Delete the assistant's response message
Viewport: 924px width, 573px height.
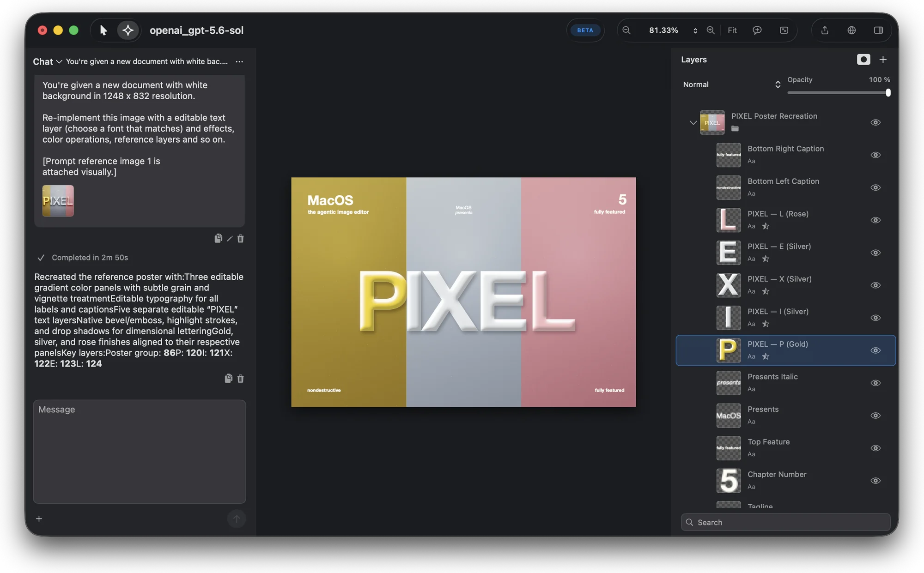[241, 379]
